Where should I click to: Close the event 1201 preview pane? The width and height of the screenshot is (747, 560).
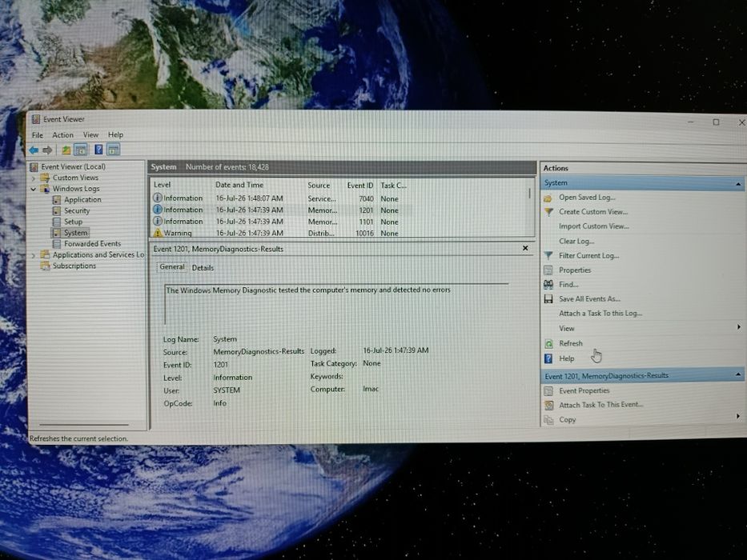coord(525,248)
